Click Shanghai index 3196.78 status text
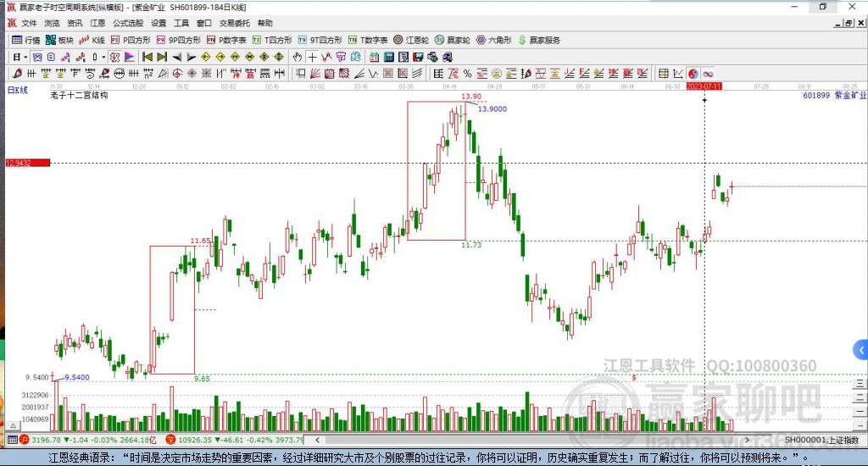Viewport: 868px width, 466px height. [47, 440]
